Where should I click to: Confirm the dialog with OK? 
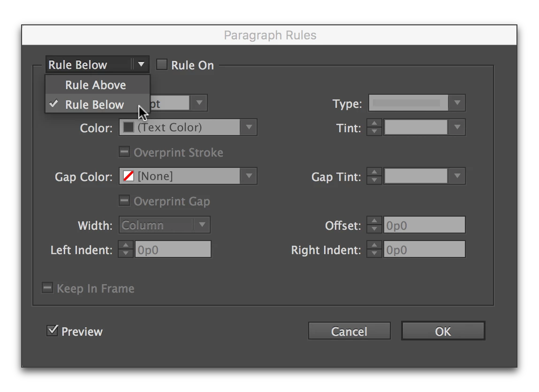click(443, 331)
